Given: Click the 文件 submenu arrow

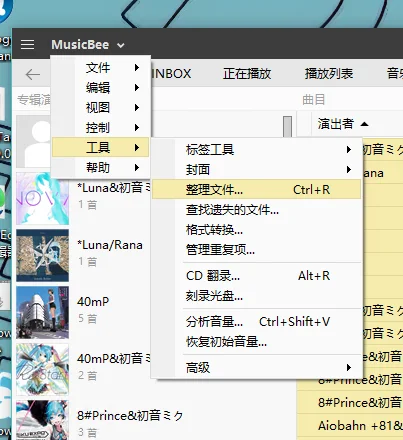Looking at the screenshot, I should coord(137,68).
